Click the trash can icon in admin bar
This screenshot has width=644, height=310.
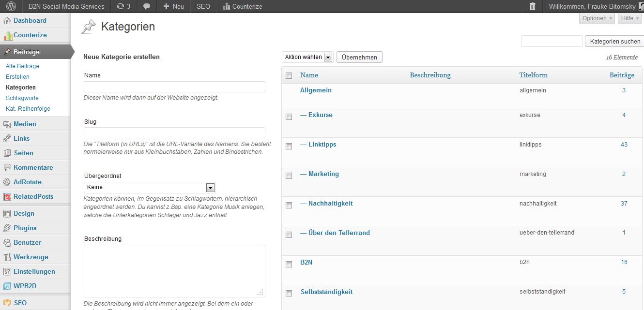533,6
